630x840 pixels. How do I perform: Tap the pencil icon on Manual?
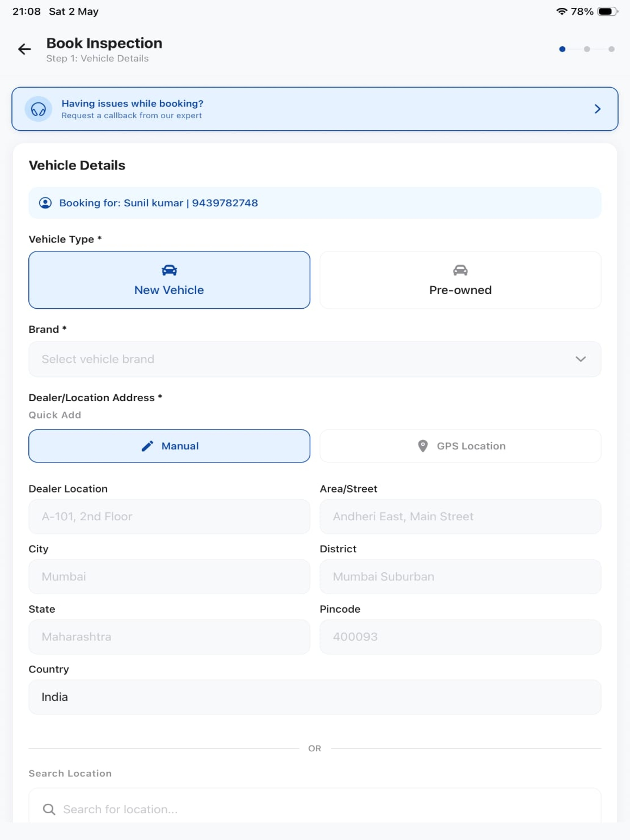(147, 446)
